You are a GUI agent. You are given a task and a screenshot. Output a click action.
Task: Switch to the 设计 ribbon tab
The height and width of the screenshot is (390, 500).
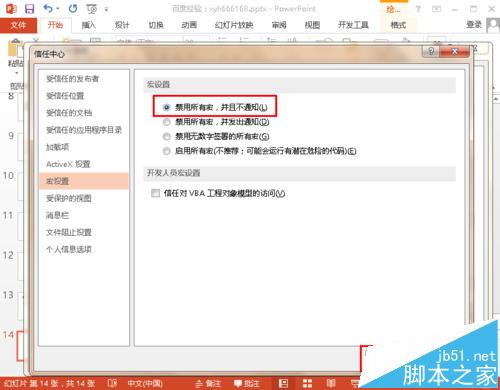(122, 25)
